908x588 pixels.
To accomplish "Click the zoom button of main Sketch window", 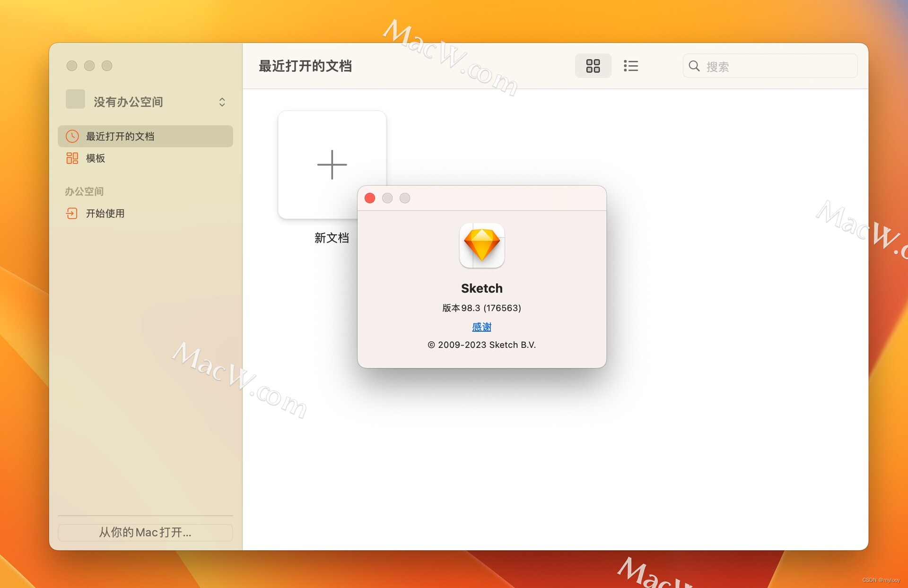I will (107, 66).
